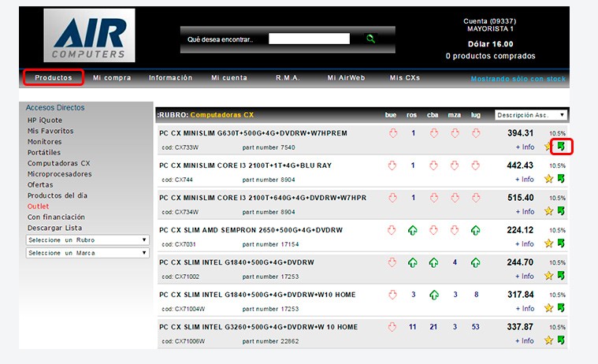Image resolution: width=598 pixels, height=364 pixels.
Task: Open the Ofertas shortcut
Action: click(40, 184)
